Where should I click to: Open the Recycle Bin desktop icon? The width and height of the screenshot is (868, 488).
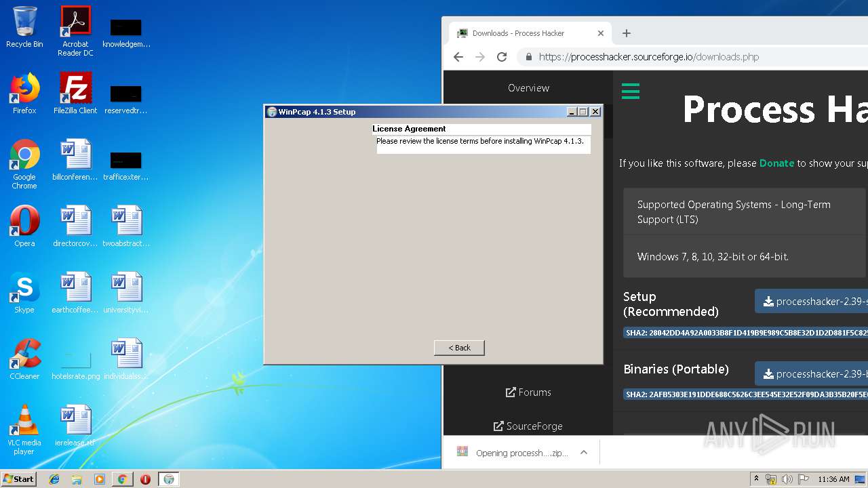(24, 27)
